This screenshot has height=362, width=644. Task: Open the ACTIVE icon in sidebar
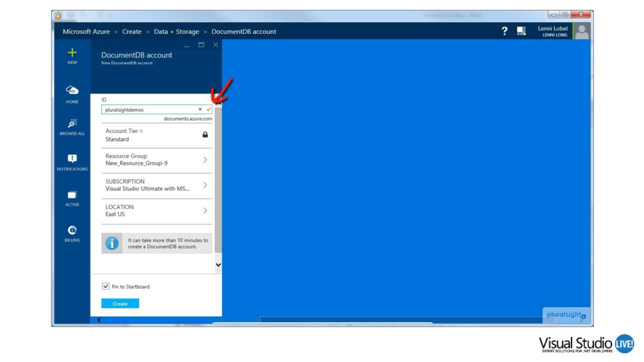click(72, 195)
